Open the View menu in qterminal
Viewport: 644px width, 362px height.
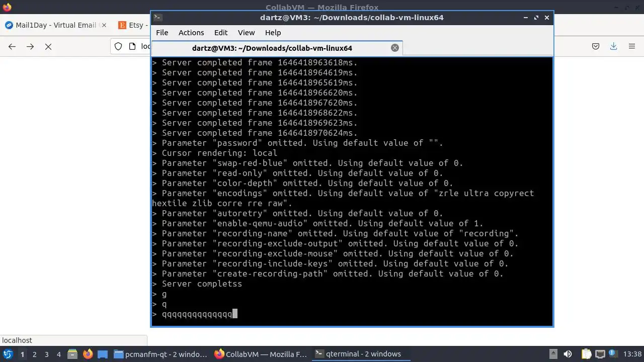click(x=246, y=32)
